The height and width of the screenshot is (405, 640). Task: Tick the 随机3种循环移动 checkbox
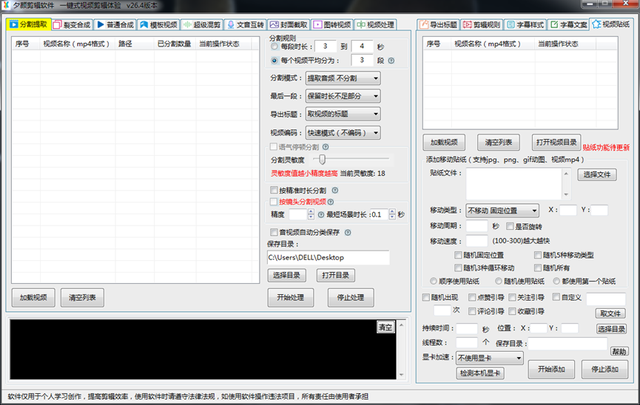458,268
